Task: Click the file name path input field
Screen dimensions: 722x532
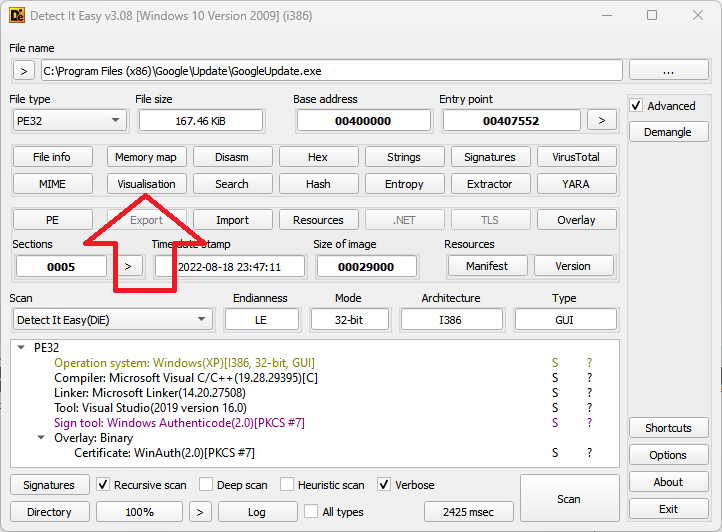Action: tap(332, 71)
